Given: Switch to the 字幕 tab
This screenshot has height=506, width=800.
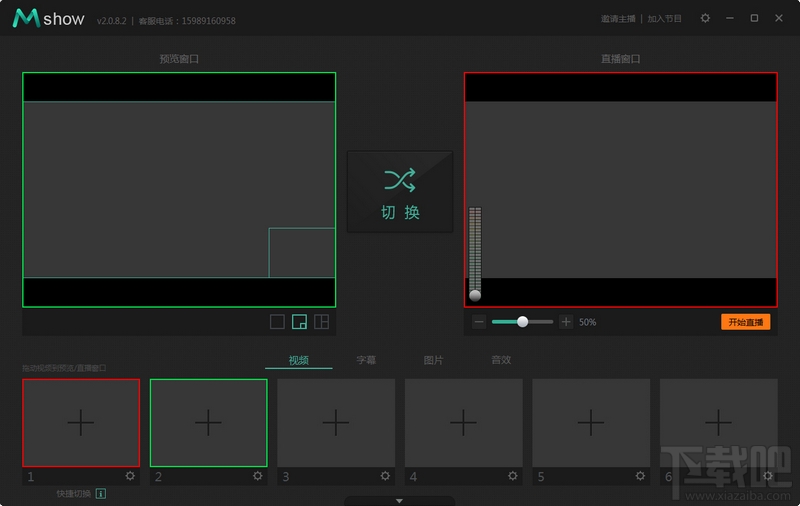Looking at the screenshot, I should pos(366,360).
